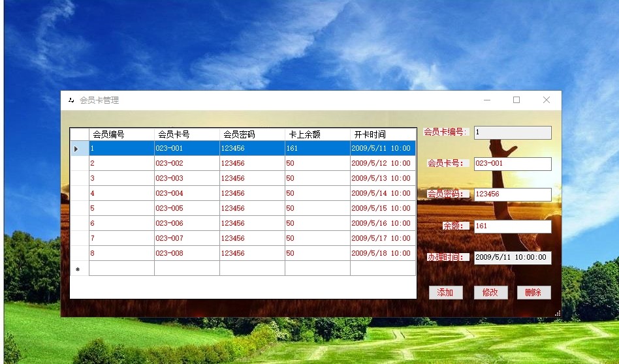
Task: Close the 会员卡管理 window
Action: click(x=547, y=100)
